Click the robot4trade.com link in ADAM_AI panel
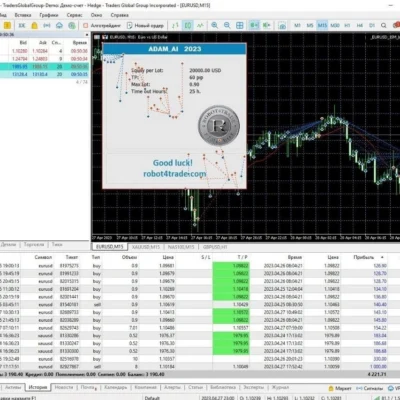The height and width of the screenshot is (400, 400). (x=175, y=174)
